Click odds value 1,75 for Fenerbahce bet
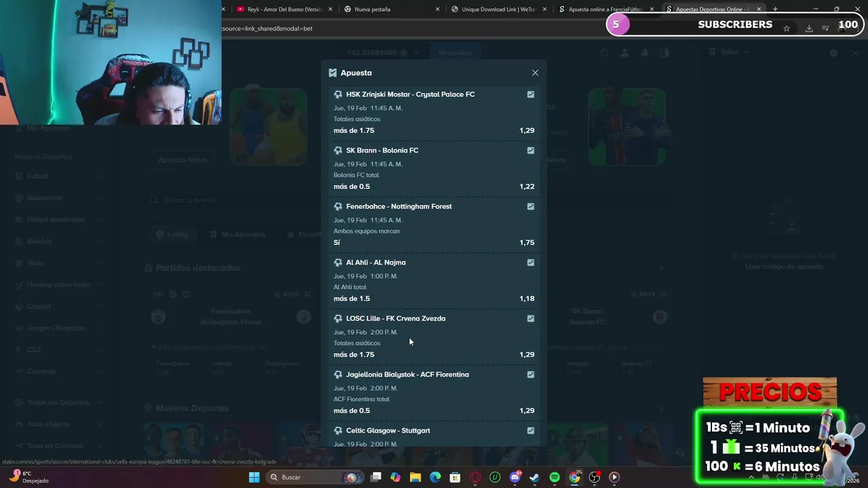This screenshot has height=488, width=868. (527, 243)
